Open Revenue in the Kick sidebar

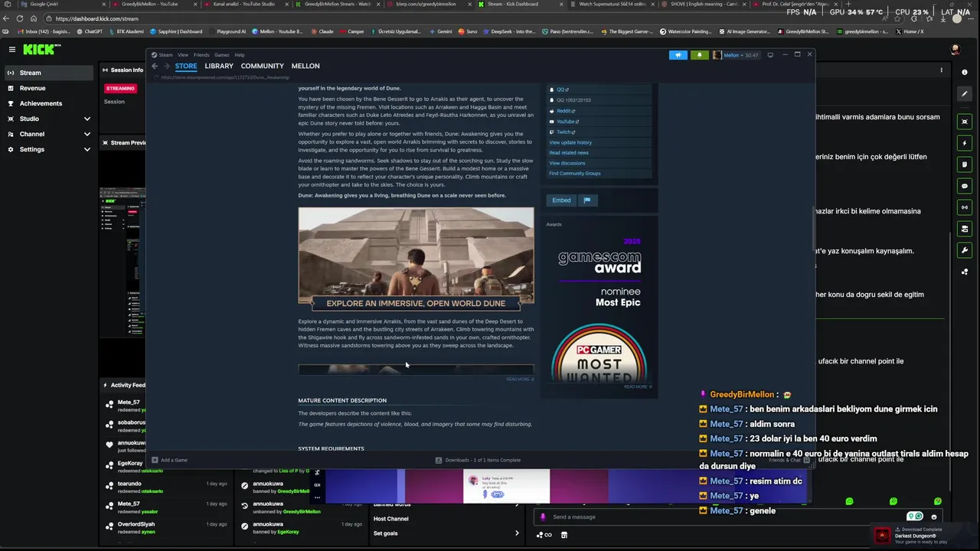(x=49, y=88)
